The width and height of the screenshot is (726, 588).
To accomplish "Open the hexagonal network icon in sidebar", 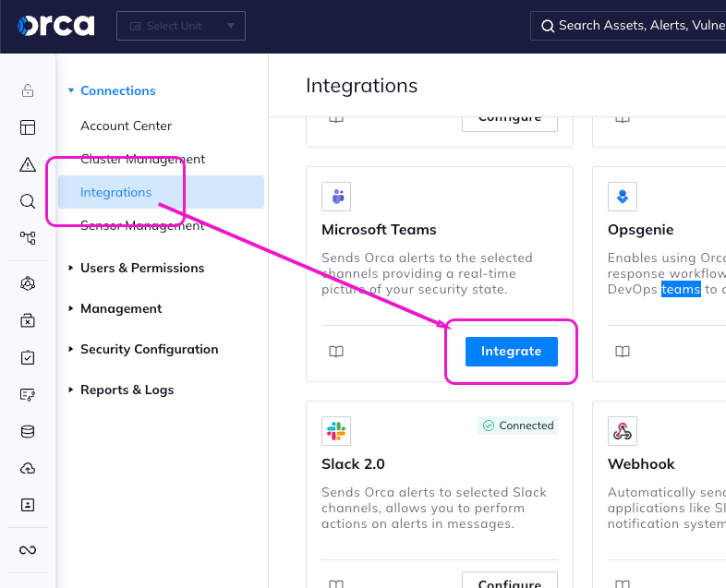I will tap(28, 283).
